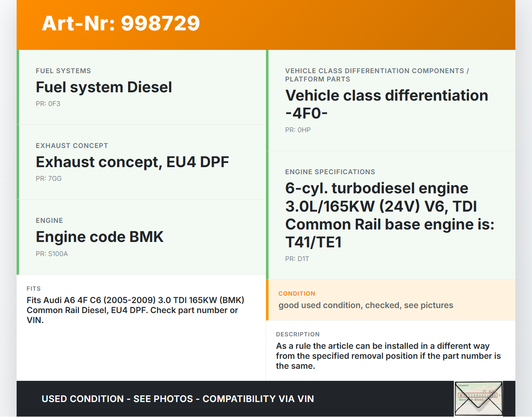Click the Fits Audi A6 4F C6 compatibility text
532x417 pixels.
135,310
